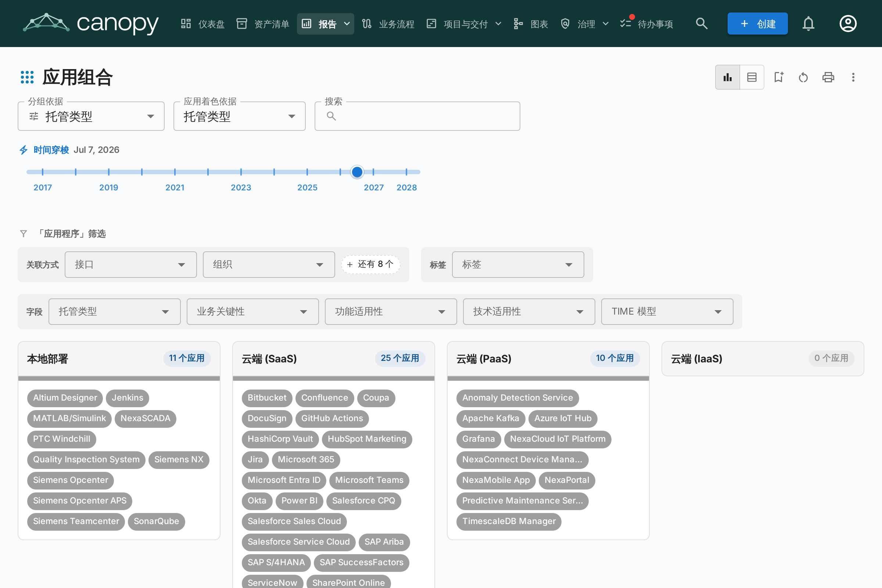Open the 功能适用性 field dropdown
882x588 pixels.
pos(391,312)
